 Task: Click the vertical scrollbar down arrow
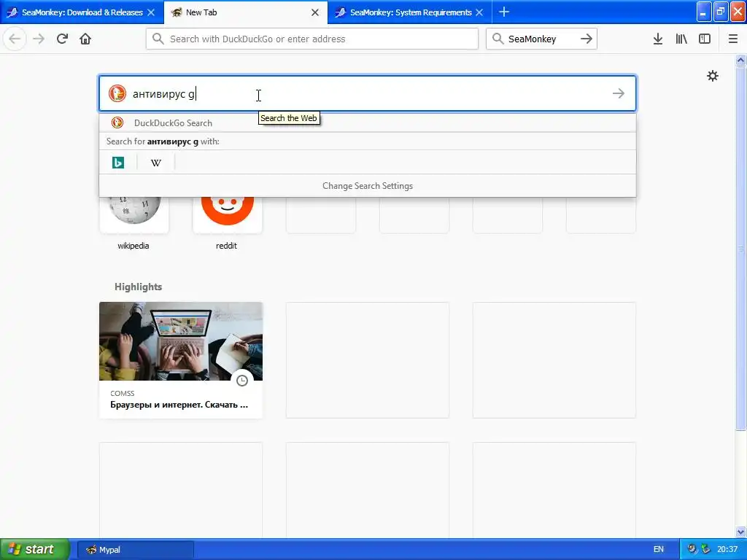740,532
